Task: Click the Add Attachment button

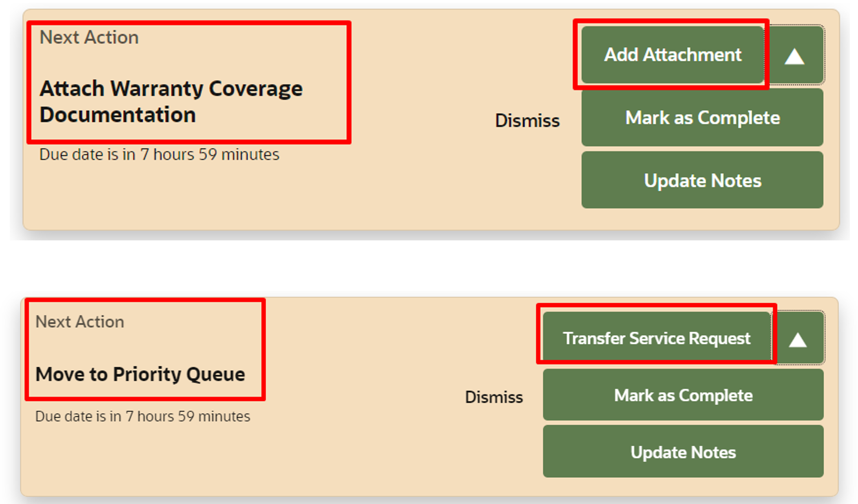Action: pyautogui.click(x=672, y=55)
